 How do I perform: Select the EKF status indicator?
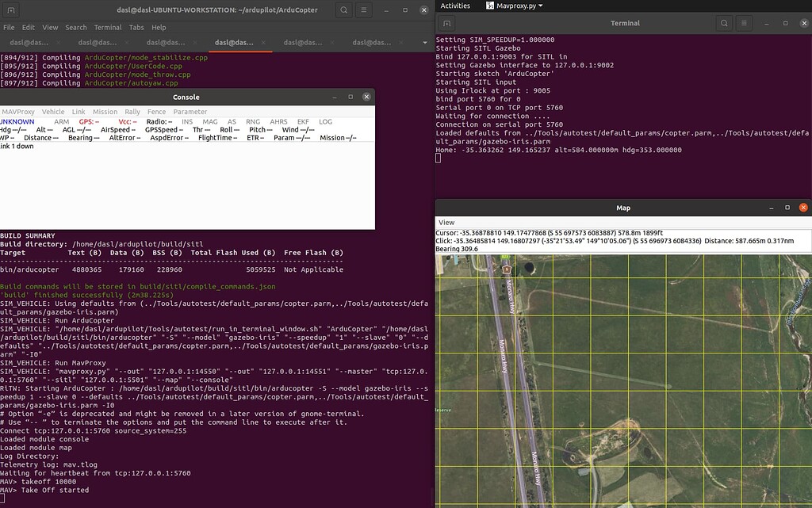coord(301,122)
